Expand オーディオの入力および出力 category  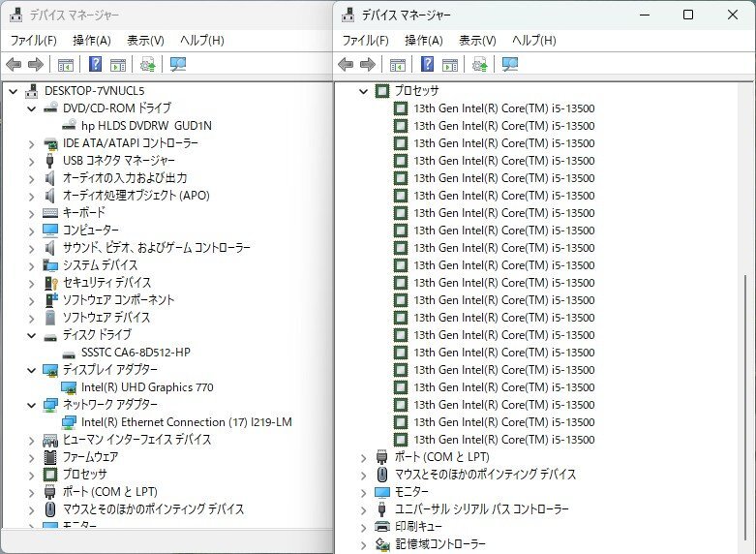(32, 178)
